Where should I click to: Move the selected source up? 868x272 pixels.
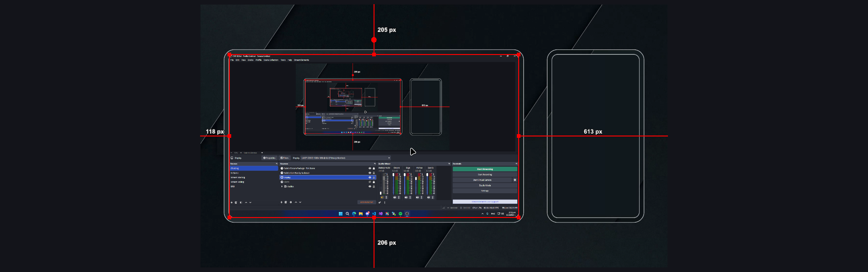pyautogui.click(x=296, y=202)
